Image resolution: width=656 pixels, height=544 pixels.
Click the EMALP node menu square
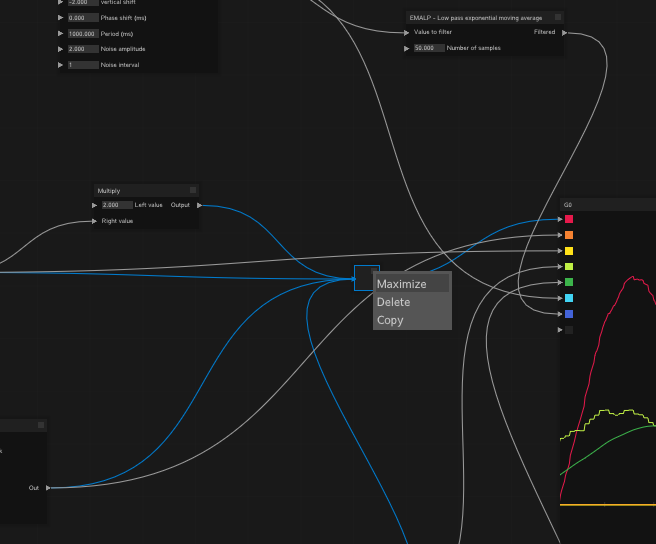point(558,17)
